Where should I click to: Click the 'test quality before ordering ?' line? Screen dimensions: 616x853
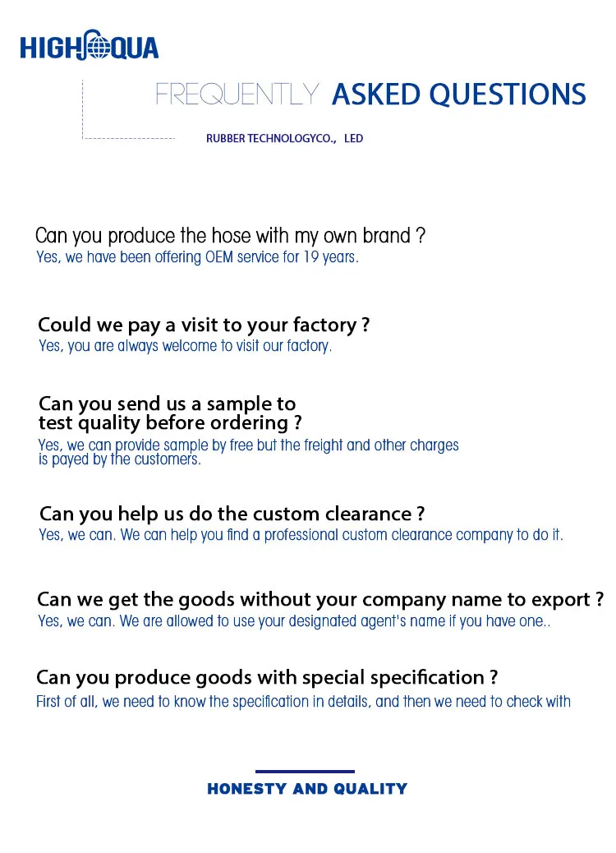[x=170, y=423]
